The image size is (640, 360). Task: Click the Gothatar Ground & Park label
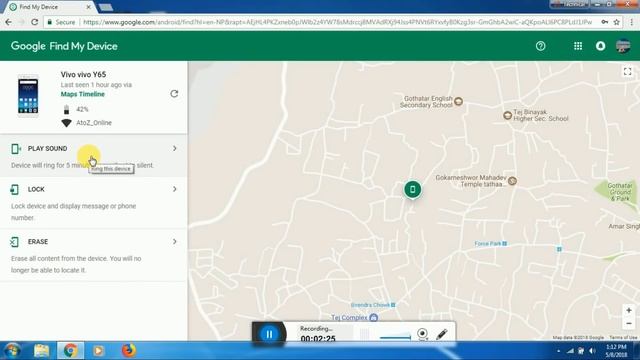point(620,192)
